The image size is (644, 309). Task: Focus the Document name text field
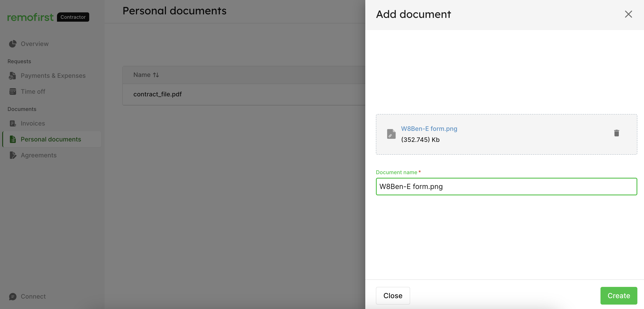click(x=506, y=186)
